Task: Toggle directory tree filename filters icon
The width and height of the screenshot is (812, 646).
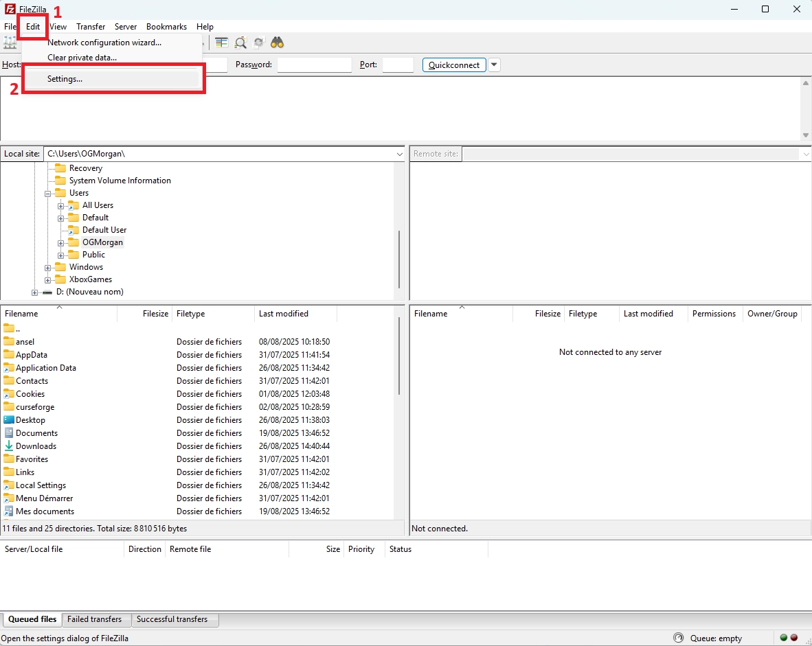Action: [x=222, y=43]
